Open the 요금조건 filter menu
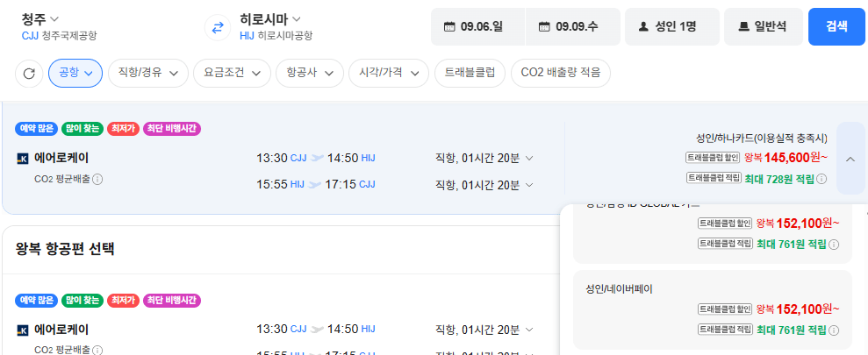 (232, 73)
